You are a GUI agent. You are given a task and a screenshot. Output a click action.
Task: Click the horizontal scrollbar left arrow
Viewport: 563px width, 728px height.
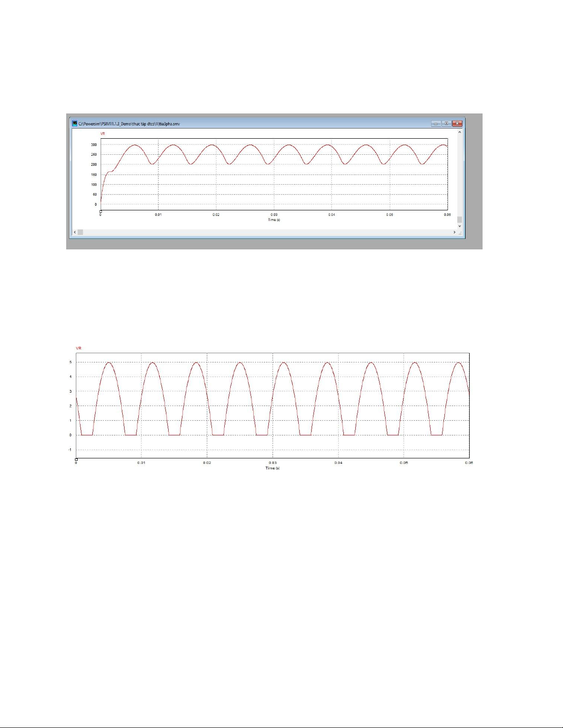(x=75, y=232)
